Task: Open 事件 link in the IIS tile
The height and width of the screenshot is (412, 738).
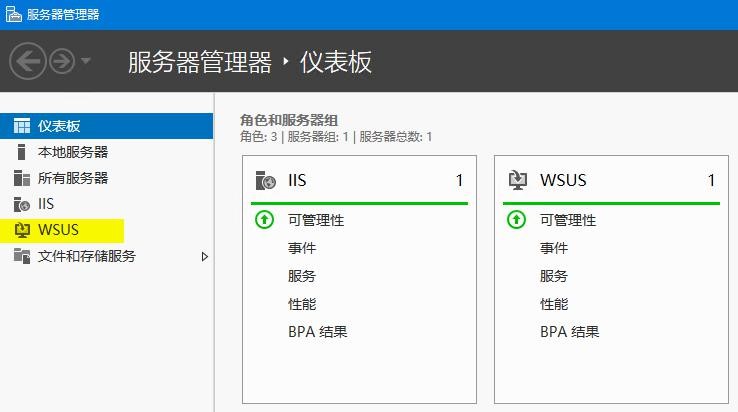Action: [301, 248]
